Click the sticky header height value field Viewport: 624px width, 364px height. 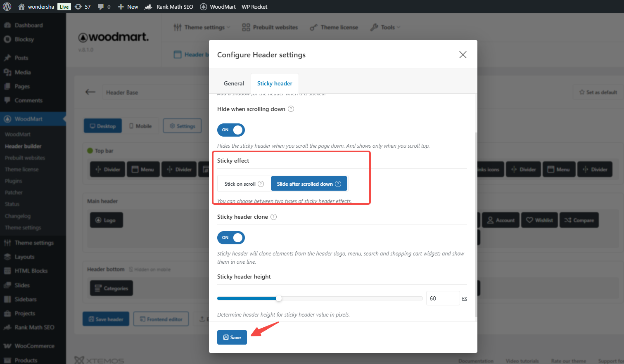tap(442, 298)
